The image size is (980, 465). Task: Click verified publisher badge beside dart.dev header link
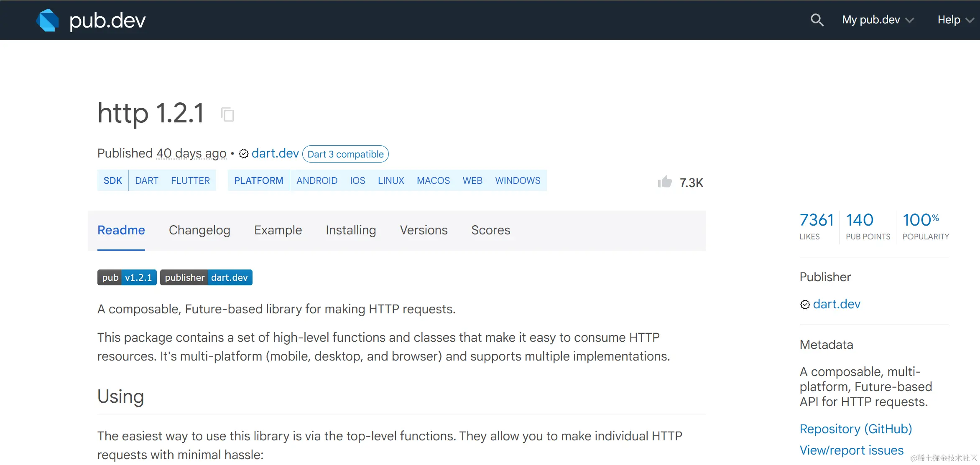click(x=243, y=154)
